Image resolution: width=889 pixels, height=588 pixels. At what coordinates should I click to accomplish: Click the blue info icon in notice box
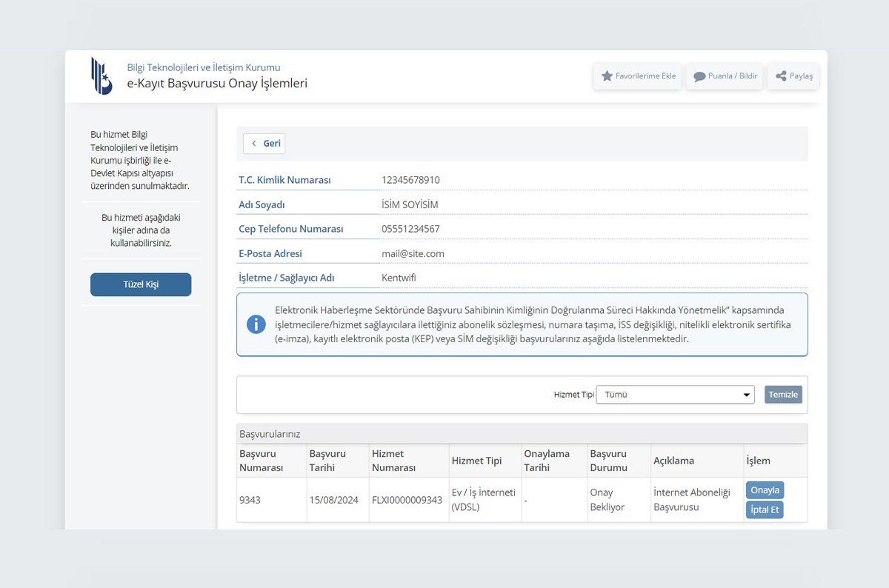256,324
